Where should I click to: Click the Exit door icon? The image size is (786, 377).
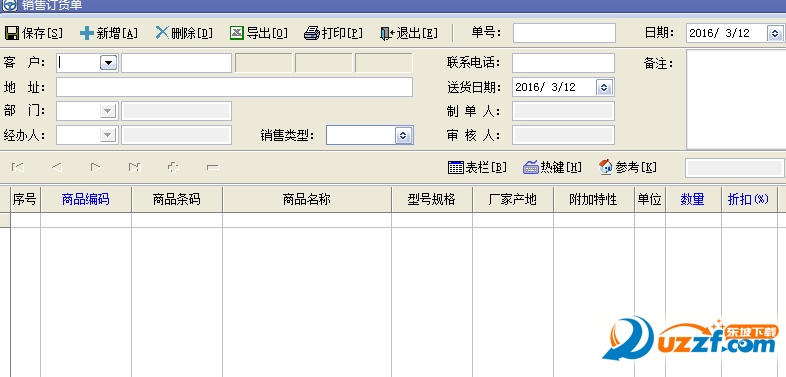pyautogui.click(x=387, y=34)
